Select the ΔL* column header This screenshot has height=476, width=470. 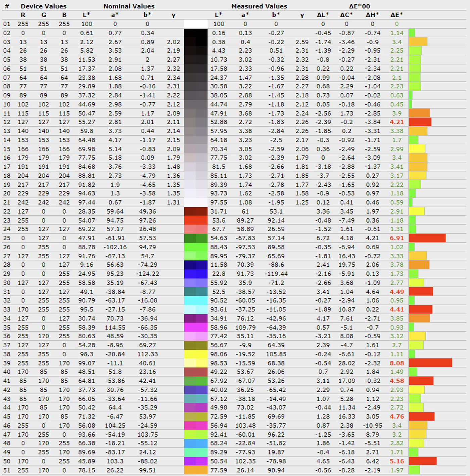(323, 15)
